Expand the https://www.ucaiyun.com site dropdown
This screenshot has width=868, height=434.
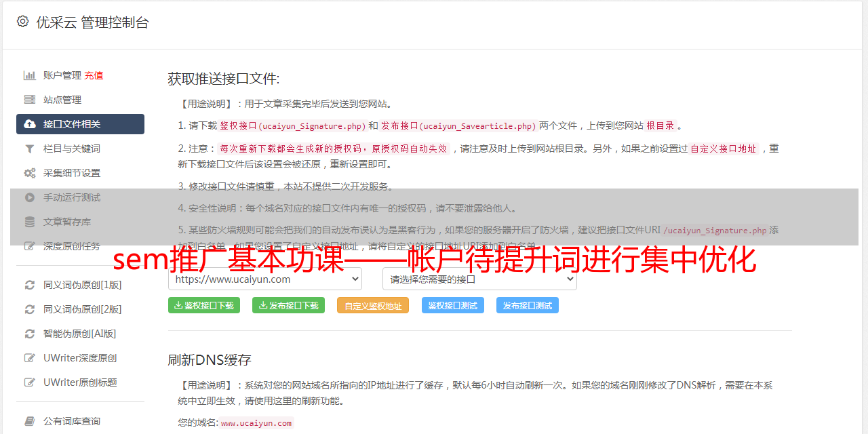click(x=265, y=279)
